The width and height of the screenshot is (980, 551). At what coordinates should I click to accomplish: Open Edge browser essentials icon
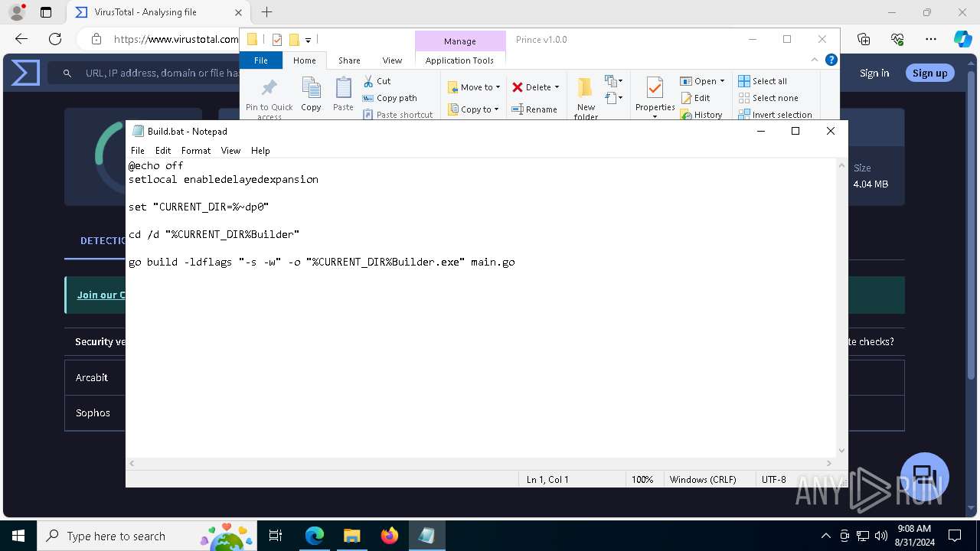coord(897,39)
